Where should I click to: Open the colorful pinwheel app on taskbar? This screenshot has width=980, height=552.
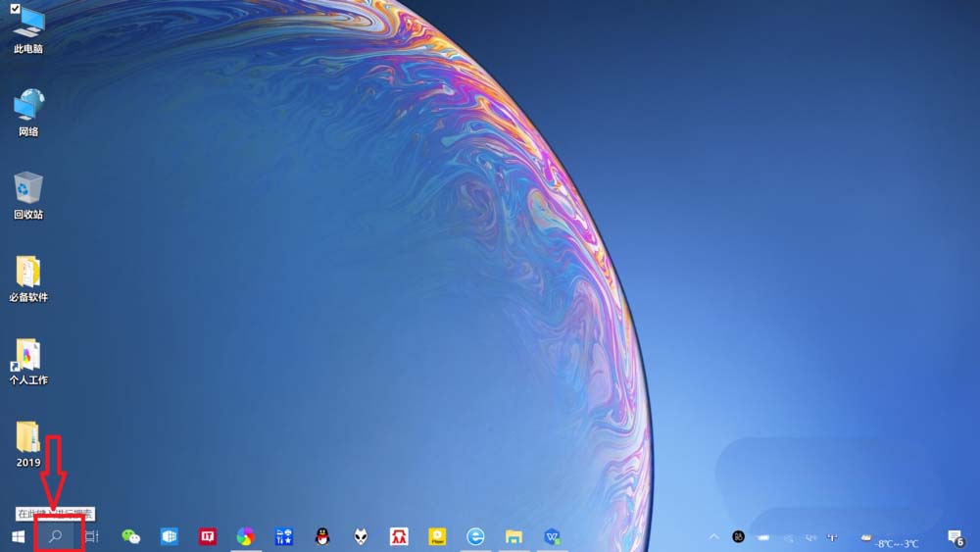[x=246, y=536]
